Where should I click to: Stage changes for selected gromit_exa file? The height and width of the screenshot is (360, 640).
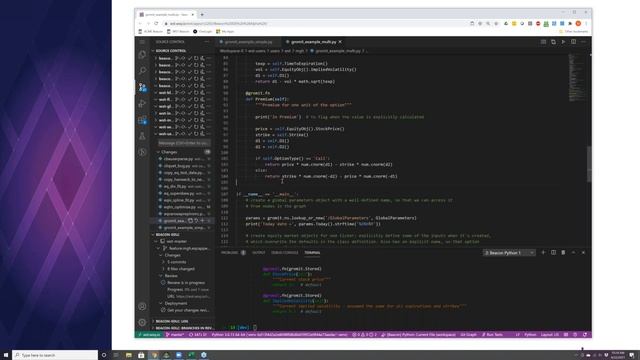coord(202,220)
